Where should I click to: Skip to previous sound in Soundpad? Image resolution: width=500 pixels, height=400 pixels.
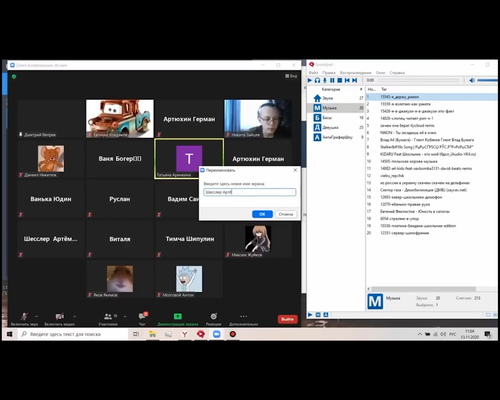coord(347,80)
